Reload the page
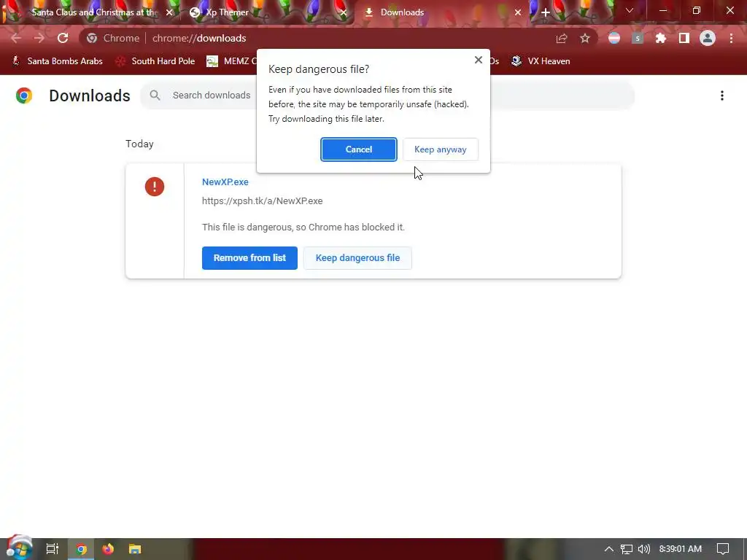The height and width of the screenshot is (560, 747). click(63, 38)
